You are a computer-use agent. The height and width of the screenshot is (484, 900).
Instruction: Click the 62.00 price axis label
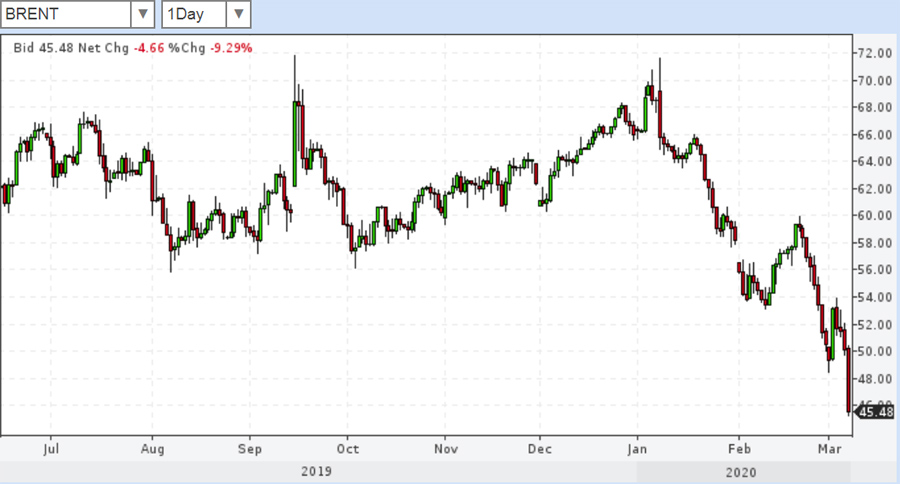875,189
